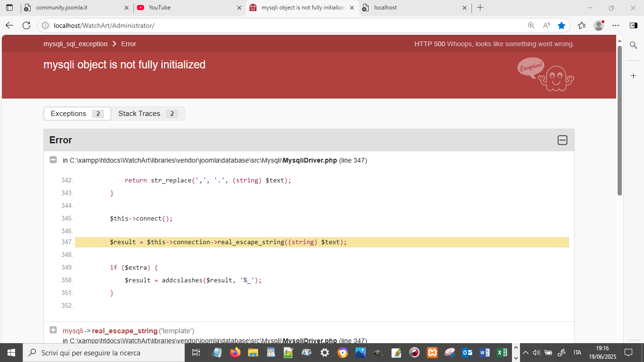Switch ITA keyboard language indicator
Image resolution: width=644 pixels, height=362 pixels.
[x=577, y=353]
